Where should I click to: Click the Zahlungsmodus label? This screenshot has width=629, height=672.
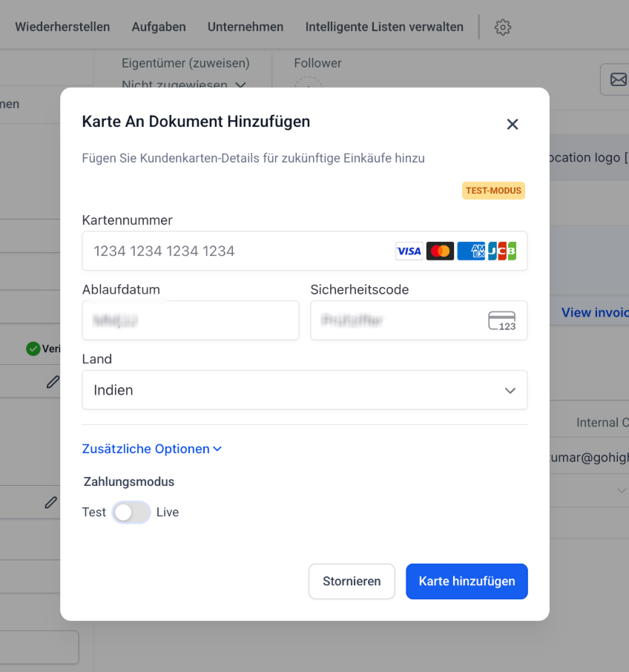129,481
